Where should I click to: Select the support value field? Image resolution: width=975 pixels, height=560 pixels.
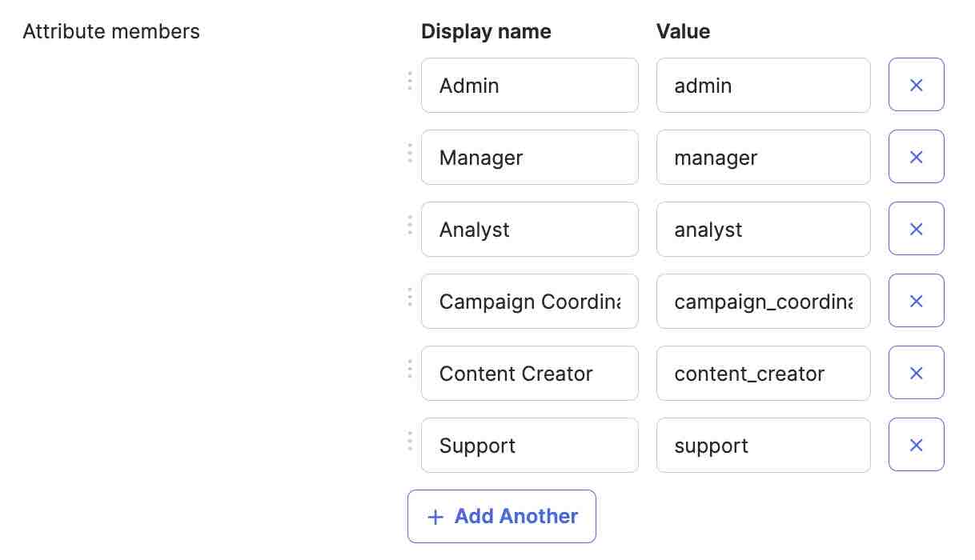pos(763,445)
